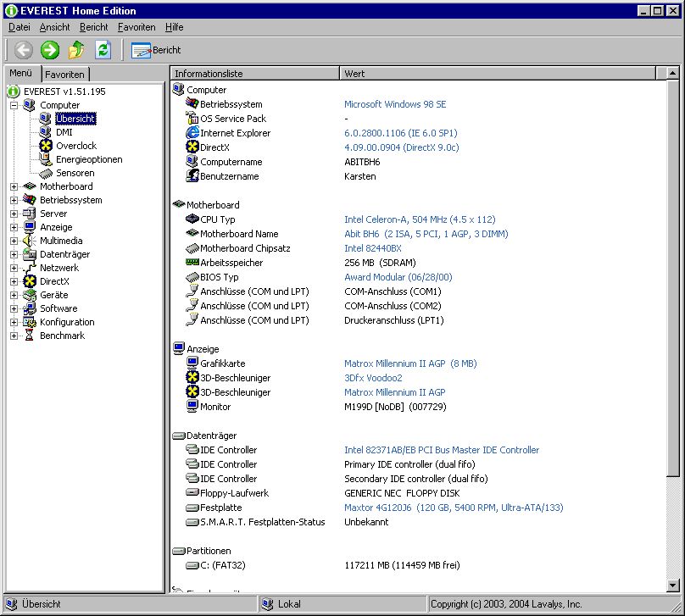Click the Grafikkarte monitor icon

pos(192,363)
